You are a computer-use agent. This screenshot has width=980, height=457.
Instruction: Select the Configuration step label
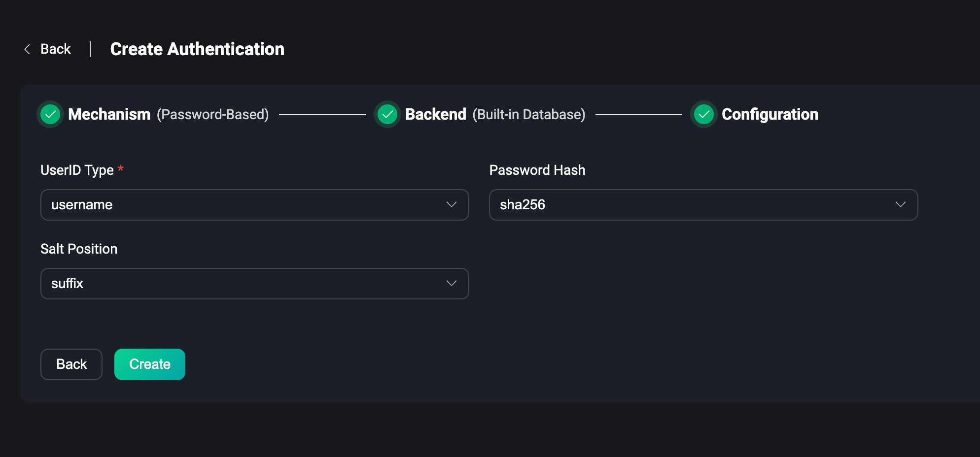pos(770,114)
